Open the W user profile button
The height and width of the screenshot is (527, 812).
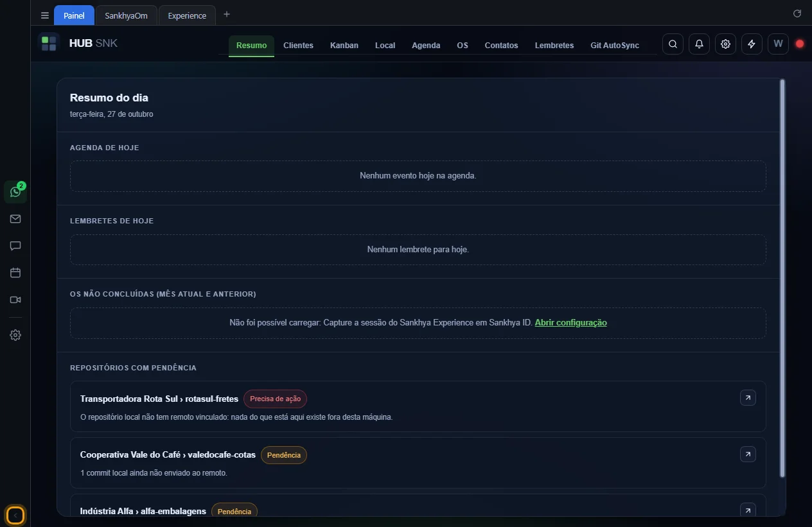[x=778, y=44]
